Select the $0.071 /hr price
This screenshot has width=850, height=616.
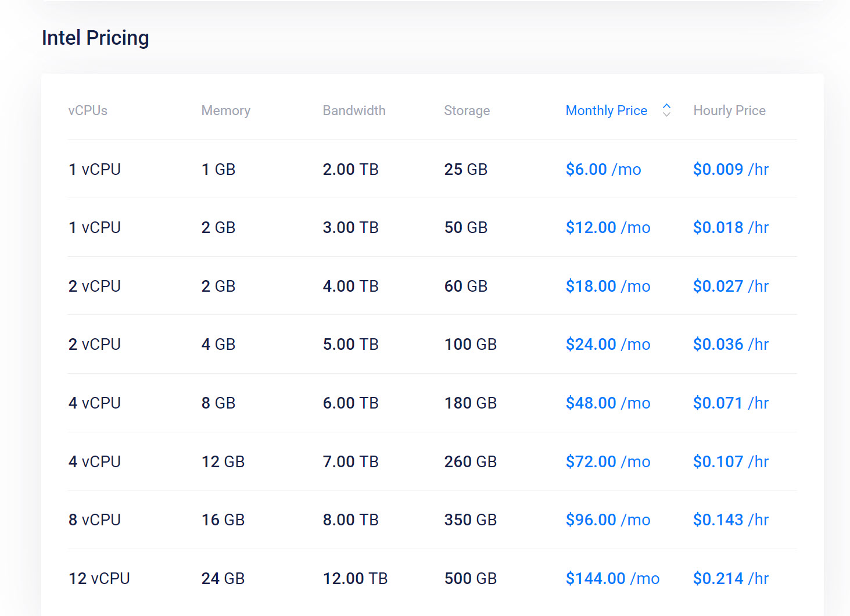730,403
